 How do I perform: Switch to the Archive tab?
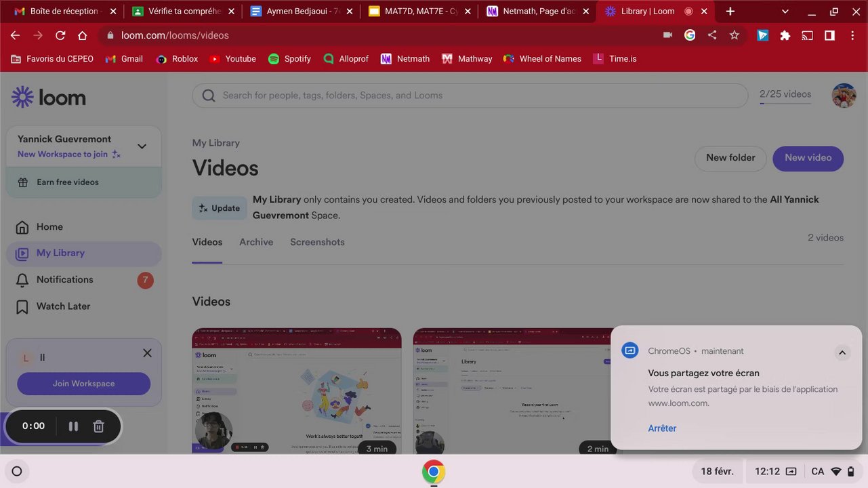pyautogui.click(x=256, y=242)
